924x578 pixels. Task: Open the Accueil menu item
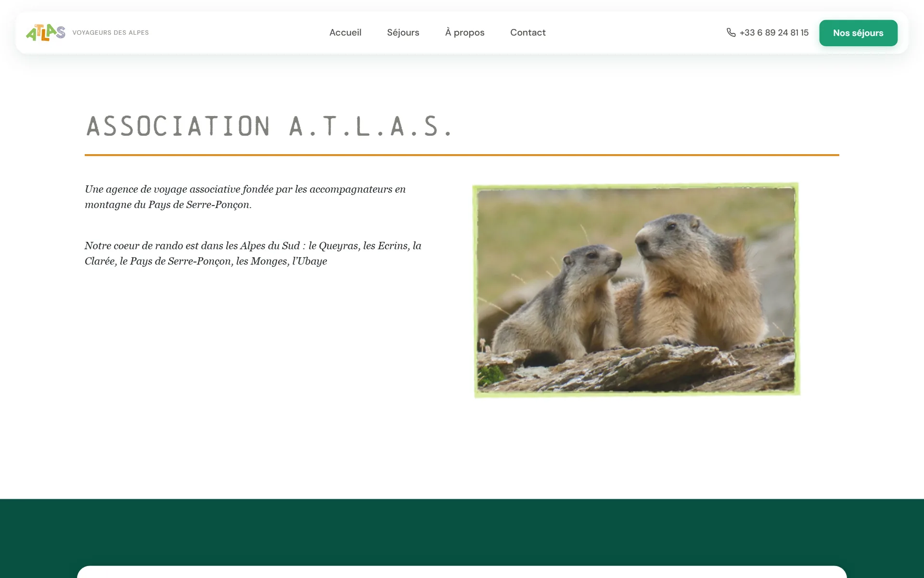pyautogui.click(x=345, y=32)
